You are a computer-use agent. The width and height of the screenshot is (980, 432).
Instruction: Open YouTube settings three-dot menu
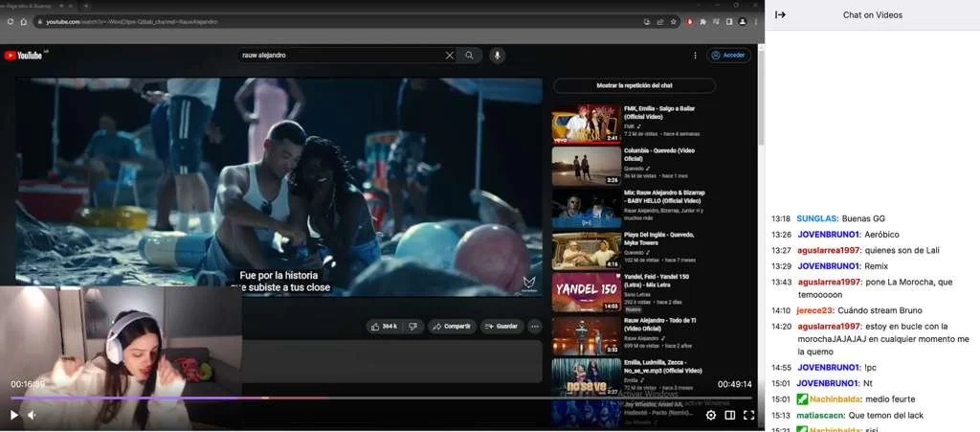(x=695, y=56)
